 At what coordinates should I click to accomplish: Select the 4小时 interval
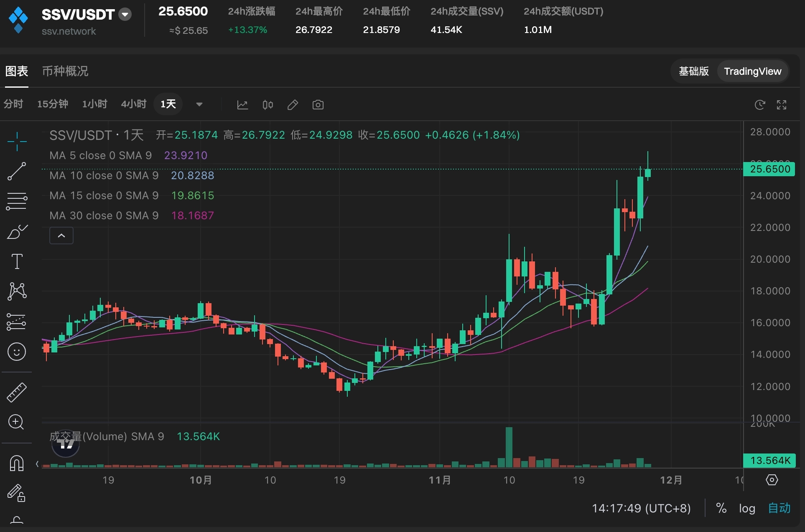[134, 104]
